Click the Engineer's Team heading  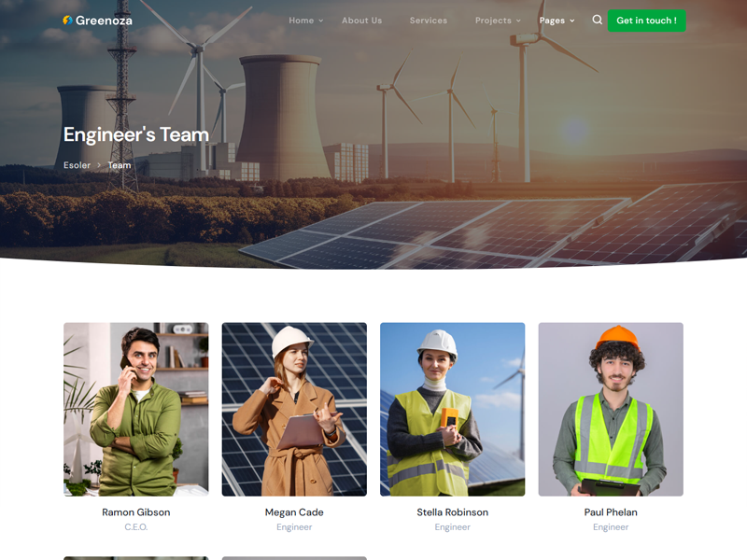[136, 134]
